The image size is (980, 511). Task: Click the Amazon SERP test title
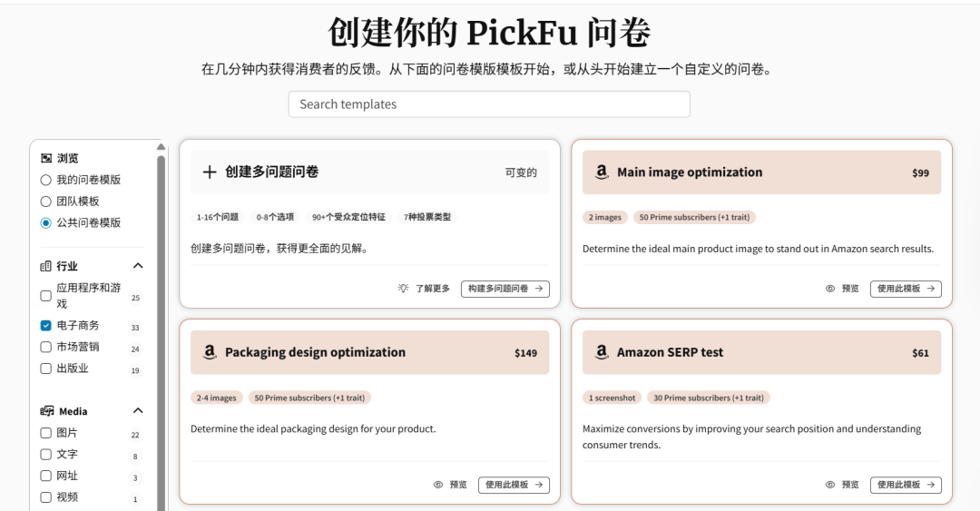point(670,352)
